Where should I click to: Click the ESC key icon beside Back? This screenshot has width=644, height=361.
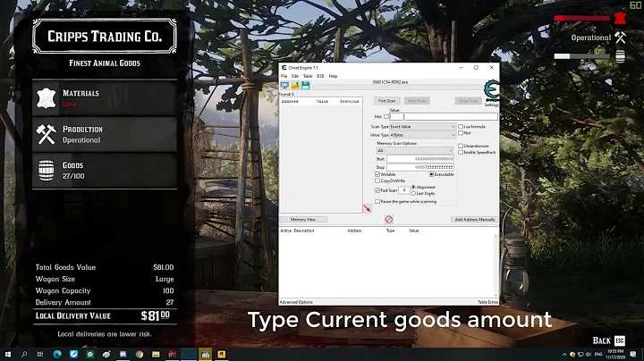(619, 340)
